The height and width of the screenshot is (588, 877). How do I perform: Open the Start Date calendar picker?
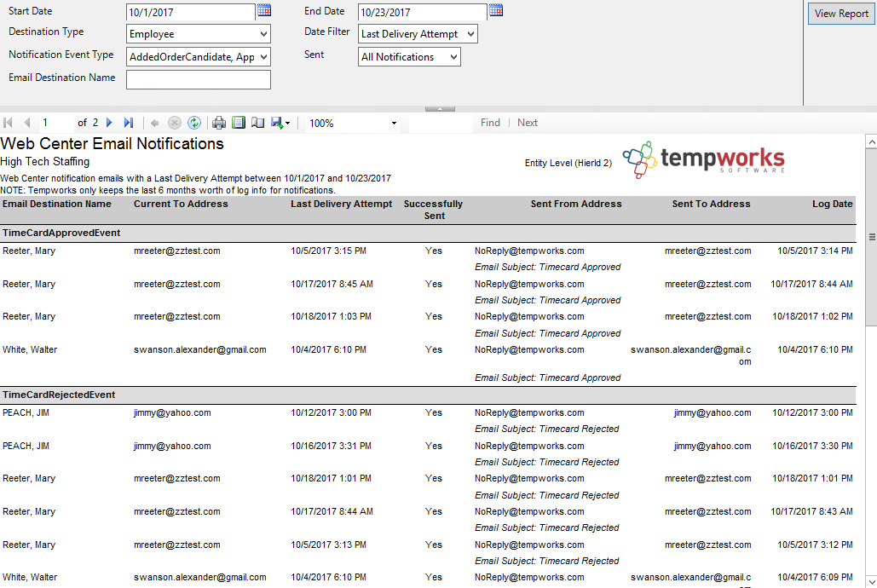pos(264,10)
